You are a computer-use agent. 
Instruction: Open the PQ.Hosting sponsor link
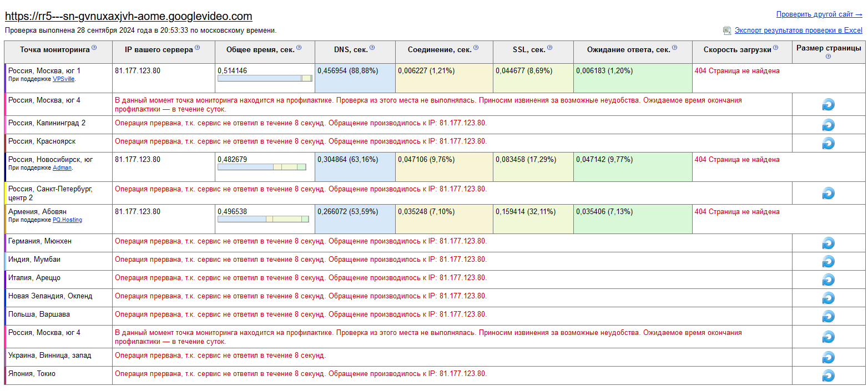pyautogui.click(x=67, y=220)
